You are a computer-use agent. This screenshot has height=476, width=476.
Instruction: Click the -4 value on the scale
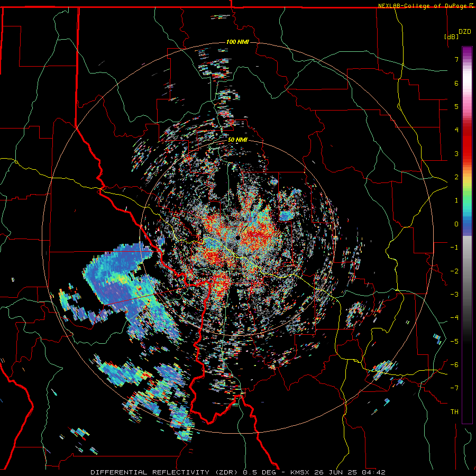tap(454, 318)
